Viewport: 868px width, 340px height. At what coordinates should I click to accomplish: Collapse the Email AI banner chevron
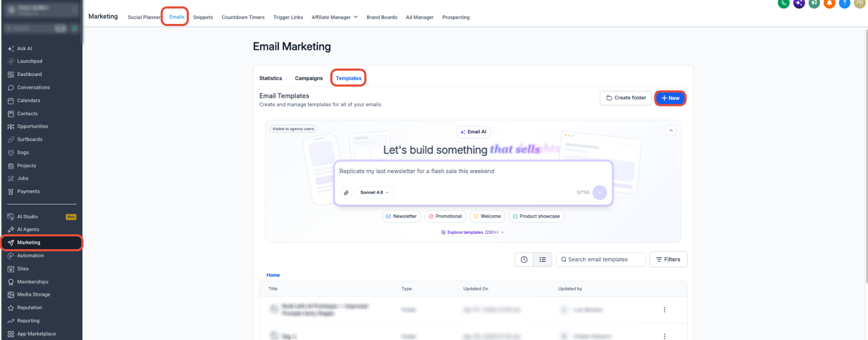tap(671, 130)
